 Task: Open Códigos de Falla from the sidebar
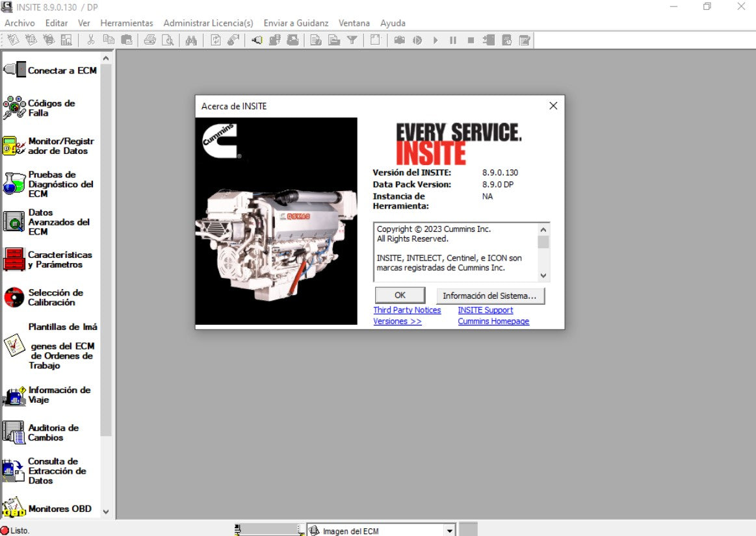tap(14, 108)
